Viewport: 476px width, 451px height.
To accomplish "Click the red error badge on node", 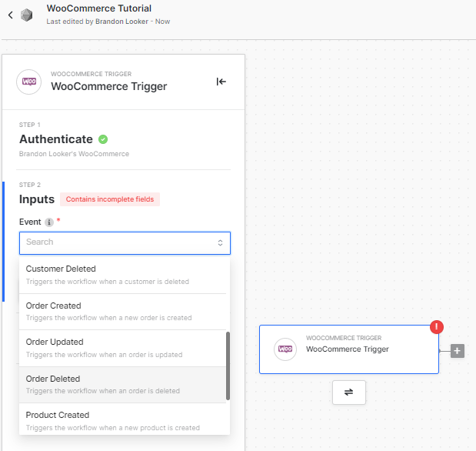I will (x=438, y=326).
